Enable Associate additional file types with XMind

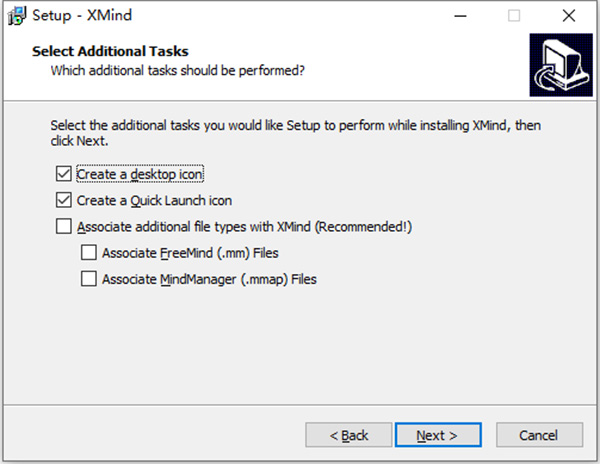pyautogui.click(x=65, y=227)
